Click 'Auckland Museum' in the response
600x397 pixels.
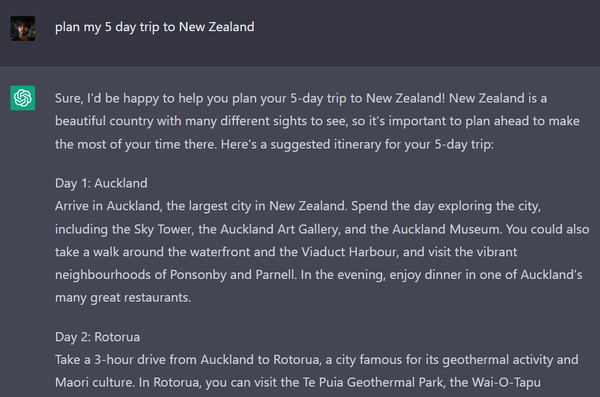pos(446,229)
